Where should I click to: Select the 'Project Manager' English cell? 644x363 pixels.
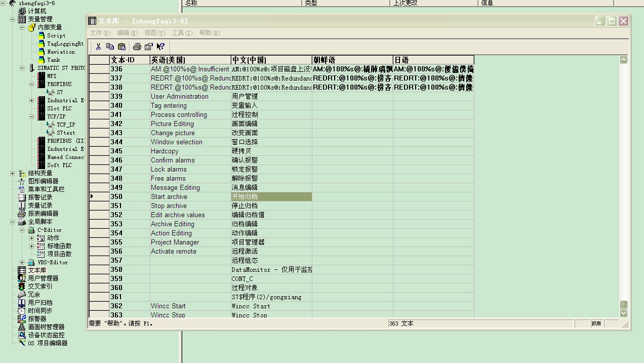[x=190, y=242]
